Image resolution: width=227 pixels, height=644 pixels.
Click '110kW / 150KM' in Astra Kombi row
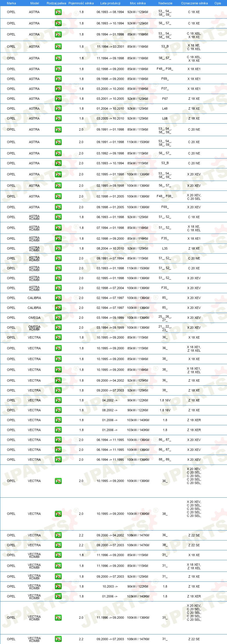[138, 268]
